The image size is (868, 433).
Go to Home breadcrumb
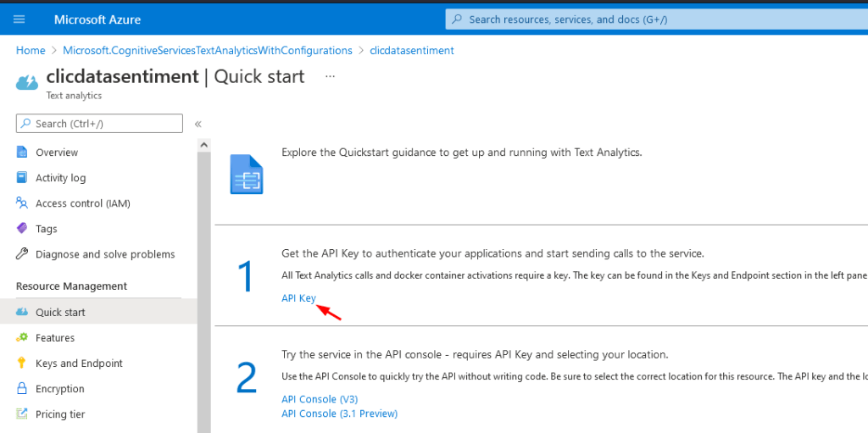31,50
